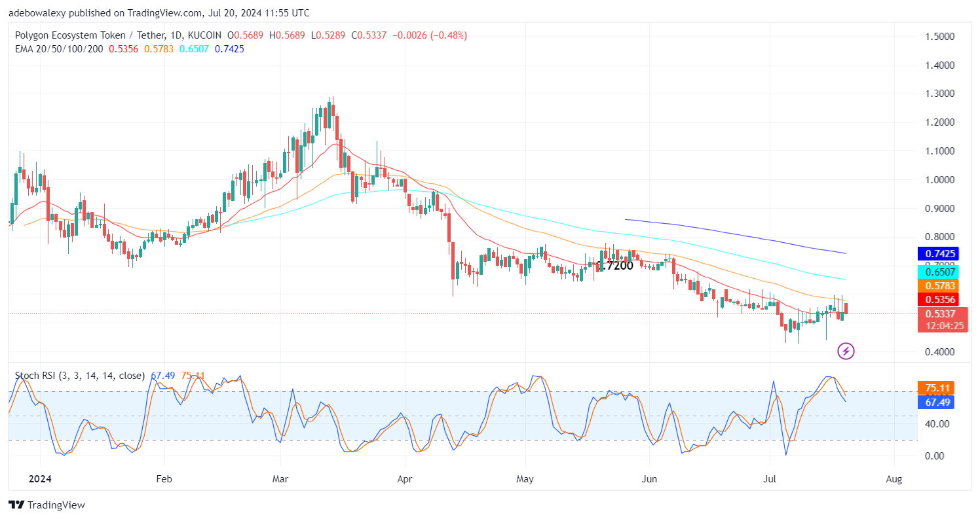Select the Polygon Ecosystem Token / Tether title
This screenshot has height=519, width=980.
[x=90, y=35]
